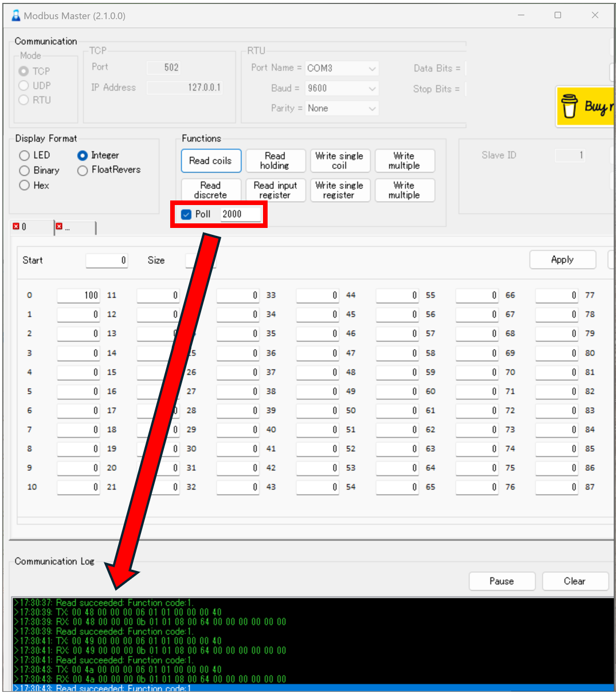Click the Apply button
The height and width of the screenshot is (693, 616).
[x=562, y=259]
